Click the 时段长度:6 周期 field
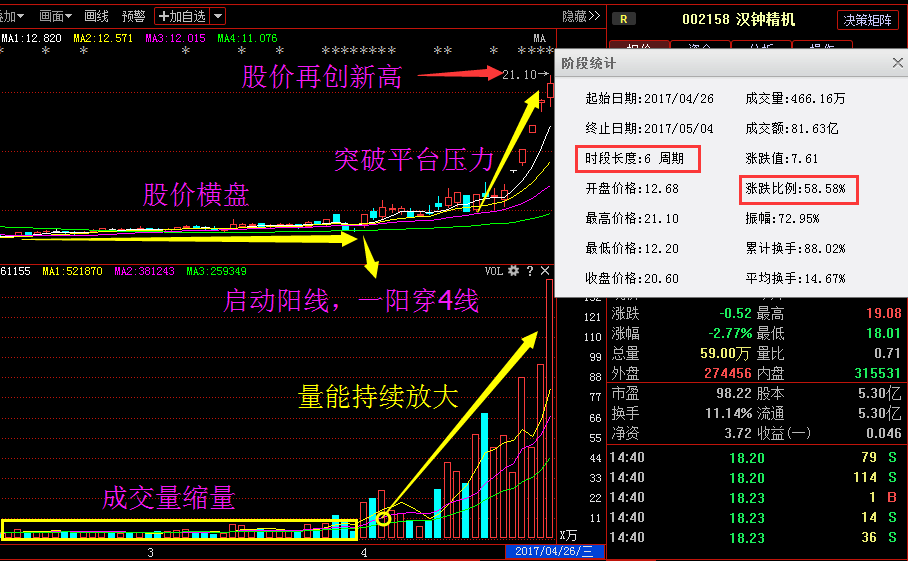Viewport: 908px width, 561px height. click(638, 159)
